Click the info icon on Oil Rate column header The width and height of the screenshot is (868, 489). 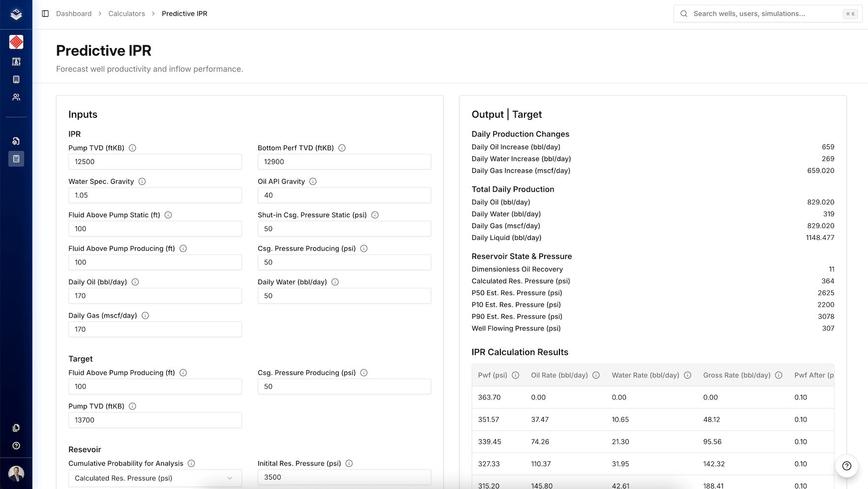596,375
